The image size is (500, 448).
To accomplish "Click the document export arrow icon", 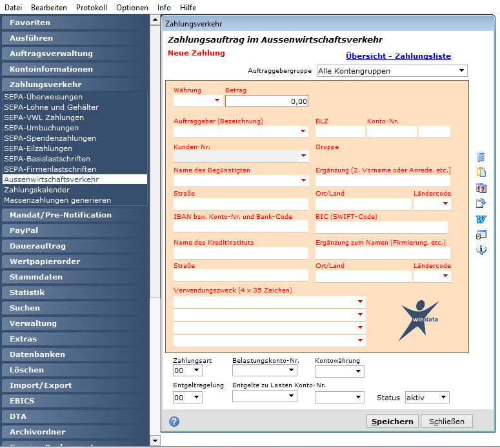I will [x=481, y=203].
